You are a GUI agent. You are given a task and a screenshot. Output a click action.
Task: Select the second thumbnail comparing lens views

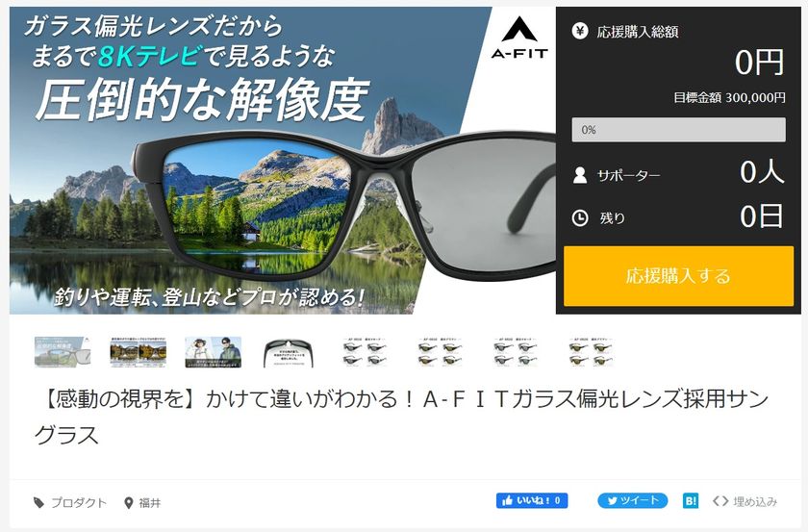point(139,352)
